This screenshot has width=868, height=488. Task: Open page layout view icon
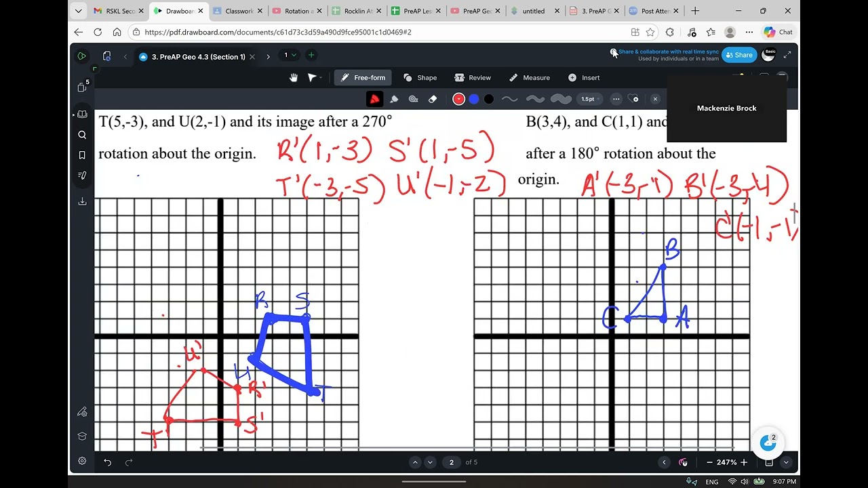point(769,462)
